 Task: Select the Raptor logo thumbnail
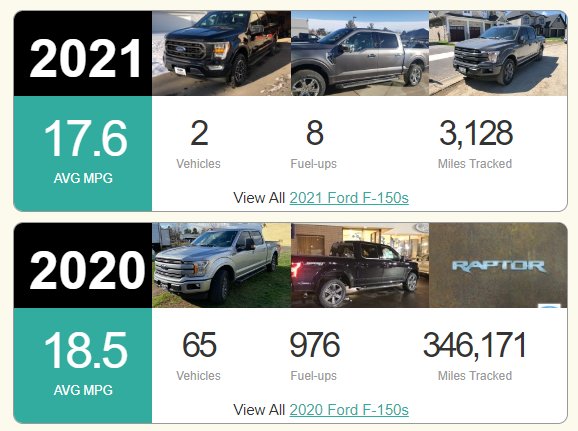tap(498, 265)
